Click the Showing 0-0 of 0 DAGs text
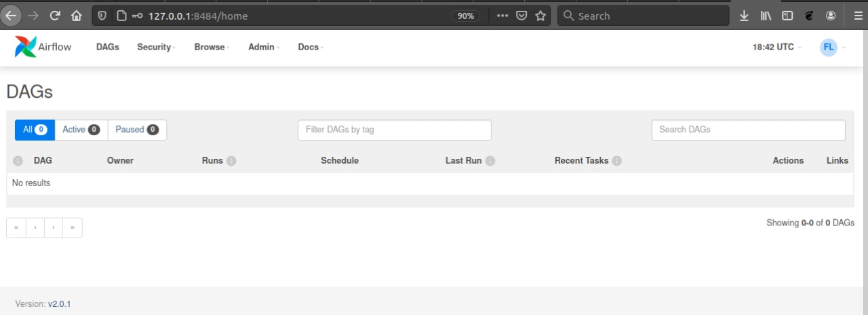 (810, 223)
